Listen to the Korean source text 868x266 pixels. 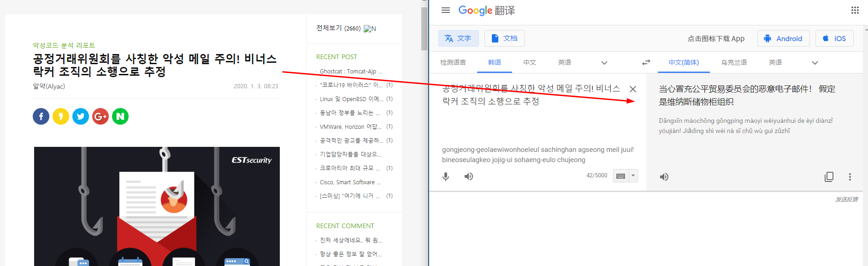click(x=469, y=176)
